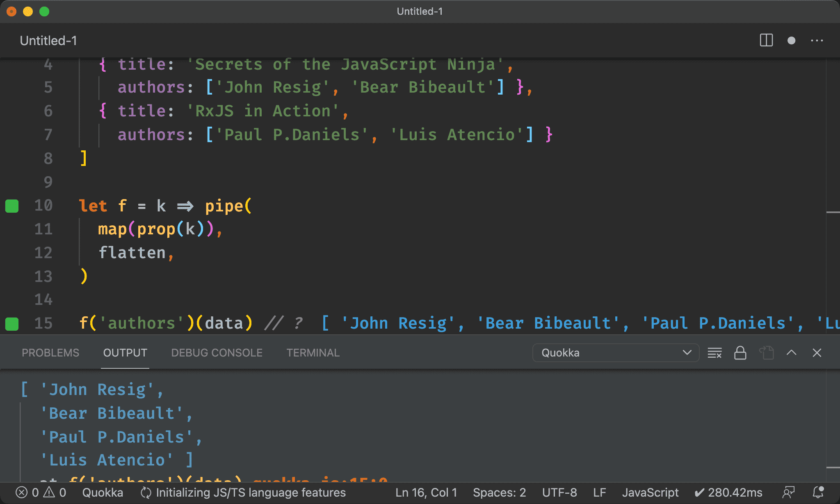Open errors and warnings count in status bar
The image size is (840, 504).
tap(41, 492)
